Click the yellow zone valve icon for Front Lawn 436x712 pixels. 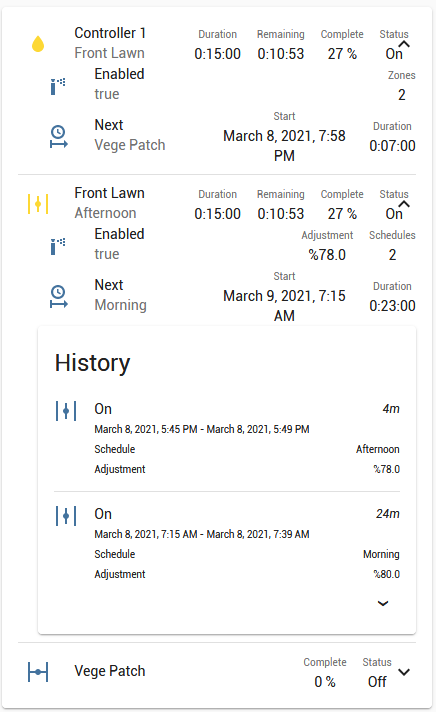(38, 204)
